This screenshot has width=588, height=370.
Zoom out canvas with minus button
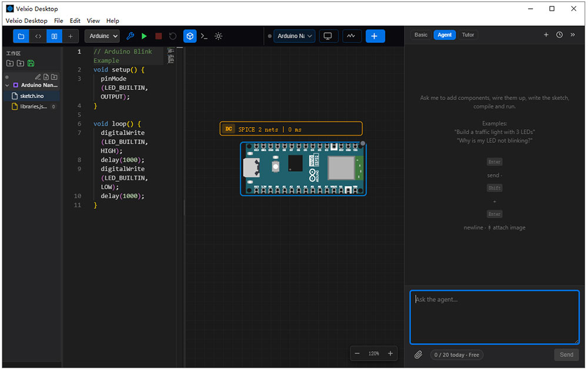coord(357,354)
